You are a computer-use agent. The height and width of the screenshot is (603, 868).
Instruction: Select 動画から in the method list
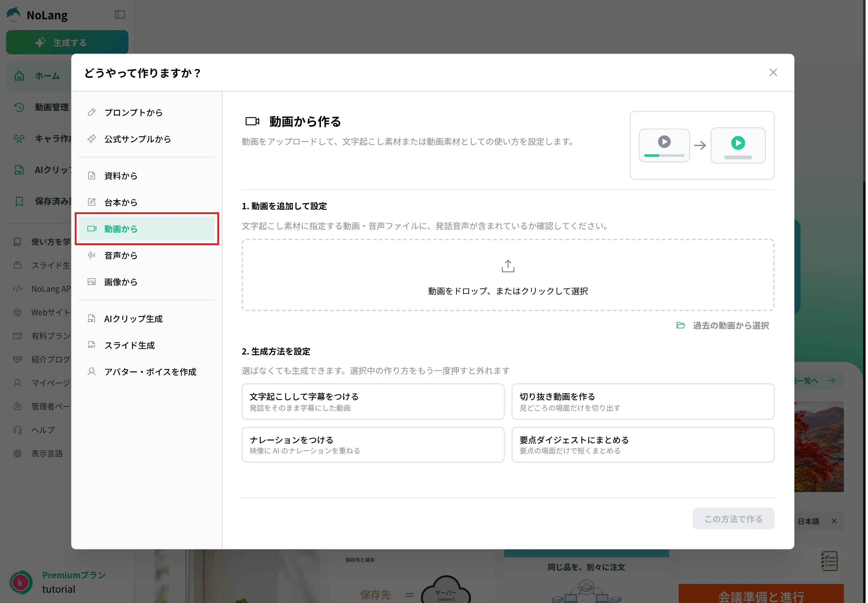point(146,229)
